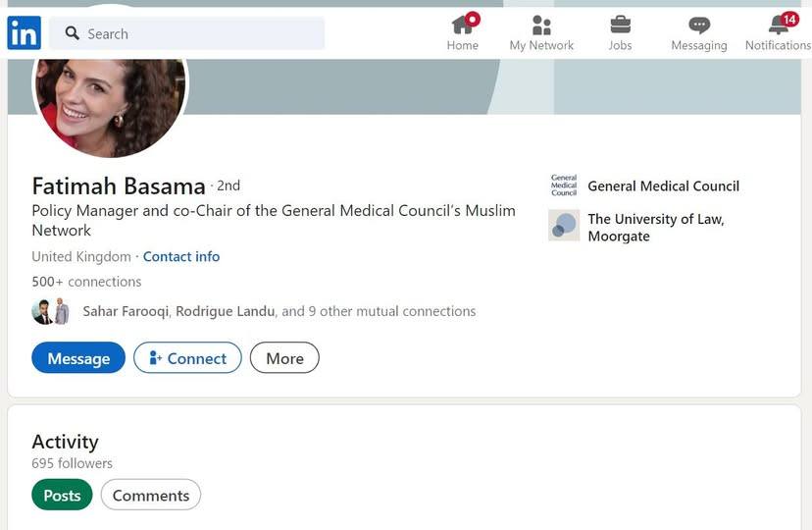The width and height of the screenshot is (812, 530).
Task: Focus the Search input field
Action: (187, 33)
